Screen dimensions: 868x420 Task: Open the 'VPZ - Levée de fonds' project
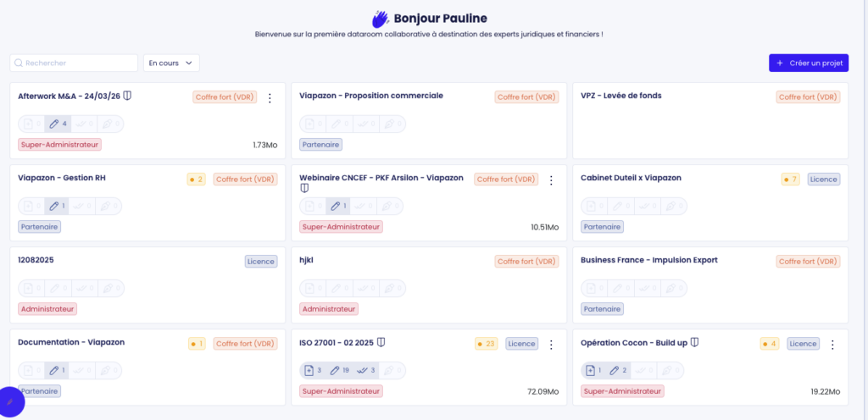coord(620,96)
